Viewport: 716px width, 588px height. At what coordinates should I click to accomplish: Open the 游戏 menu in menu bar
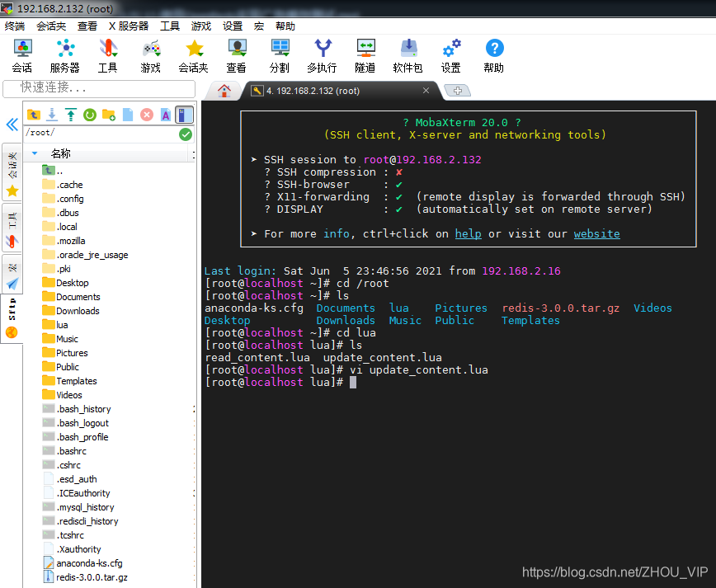point(201,26)
